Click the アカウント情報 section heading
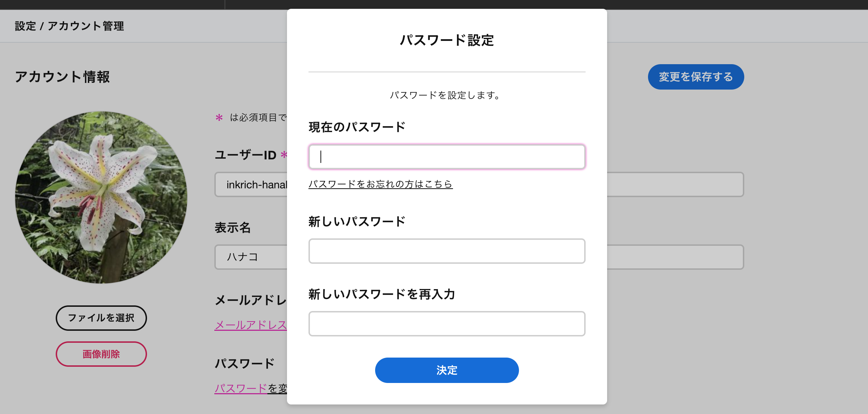Screen dimensions: 868x414 pos(62,77)
